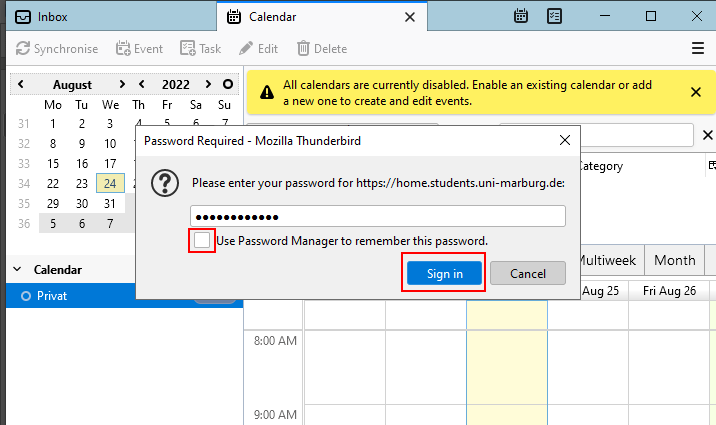
Task: Cancel the password dialog
Action: [x=528, y=273]
